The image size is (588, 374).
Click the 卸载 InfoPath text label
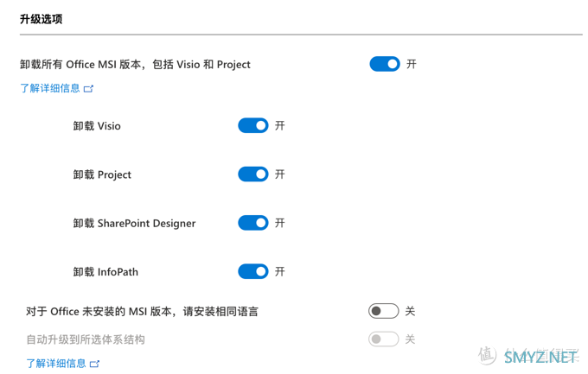click(x=107, y=272)
